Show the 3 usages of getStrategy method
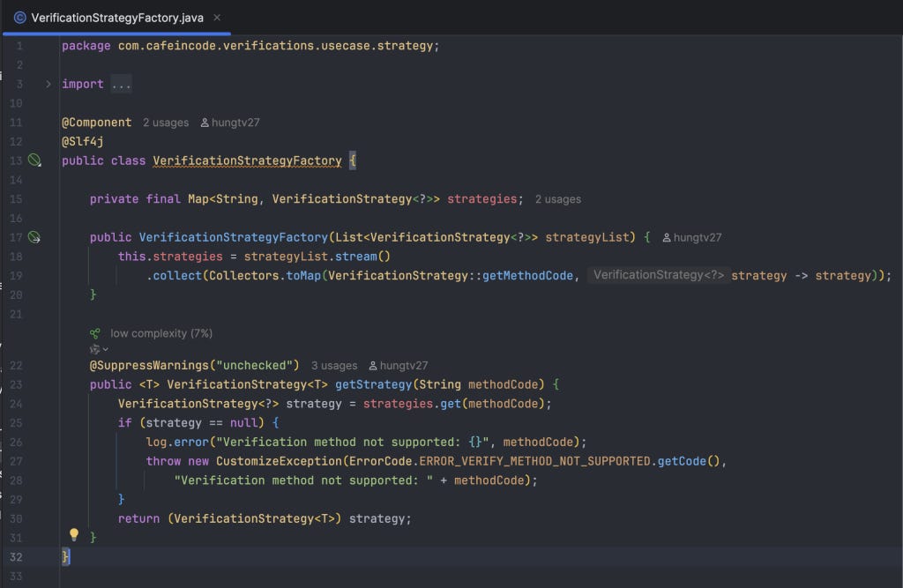903x588 pixels. pos(334,366)
